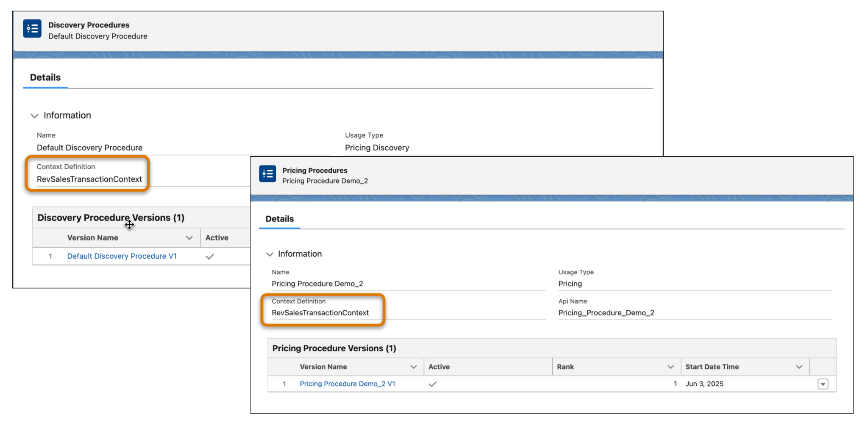Open Version Name column menu in Discovery versions table

(189, 238)
